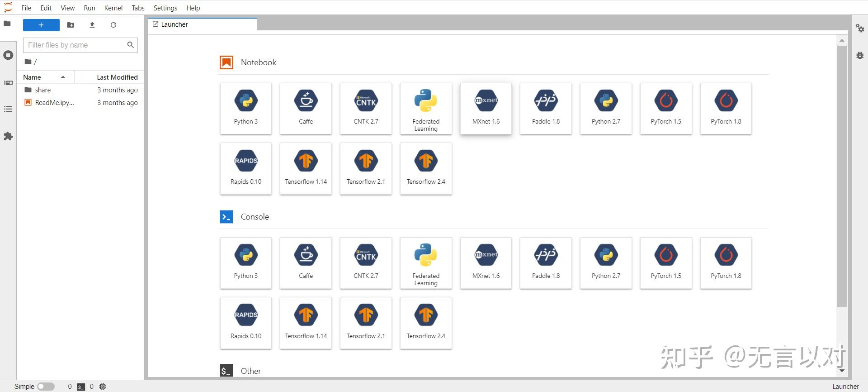Launch a Tensorflow 2.1 notebook
868x392 pixels.
point(366,169)
